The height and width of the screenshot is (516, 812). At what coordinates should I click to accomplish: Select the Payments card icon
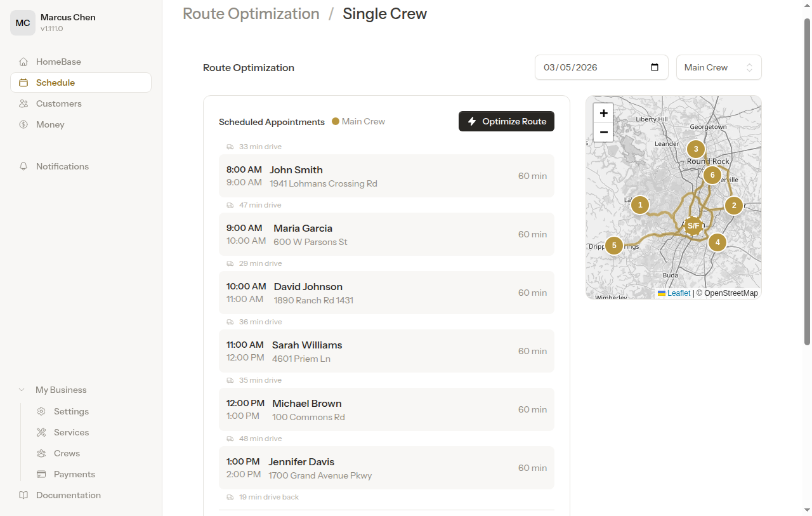pyautogui.click(x=41, y=474)
